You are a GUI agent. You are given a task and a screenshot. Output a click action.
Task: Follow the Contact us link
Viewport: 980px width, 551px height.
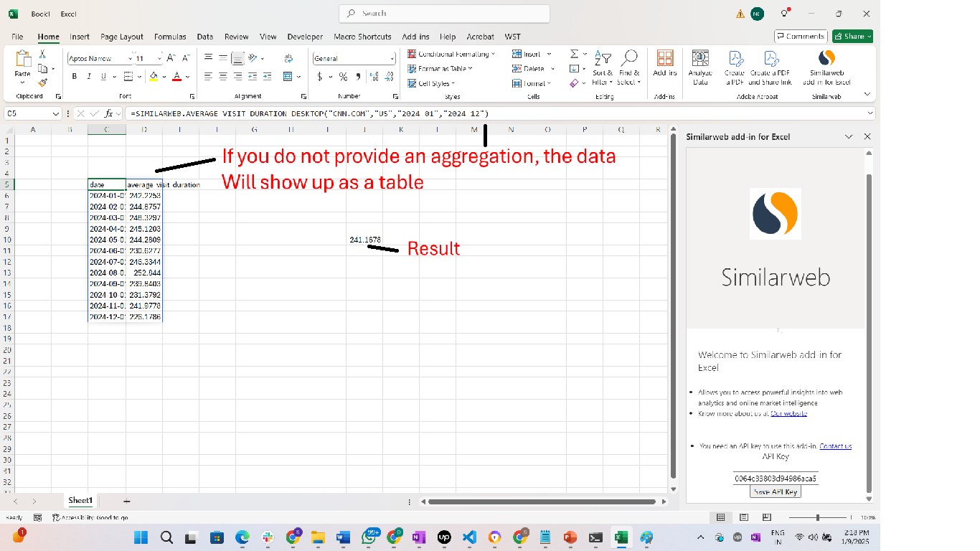coord(836,446)
